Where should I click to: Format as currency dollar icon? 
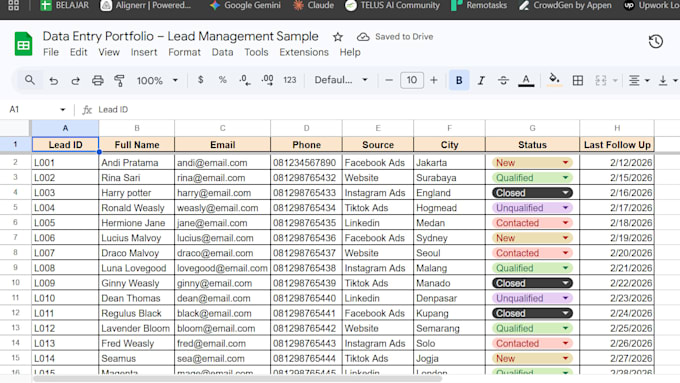200,80
